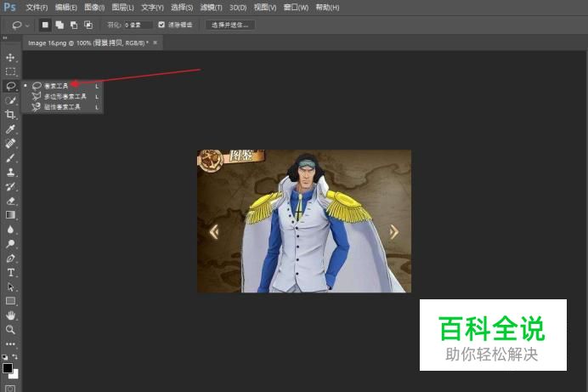Select the Blur tool
The width and height of the screenshot is (588, 392).
click(x=10, y=230)
